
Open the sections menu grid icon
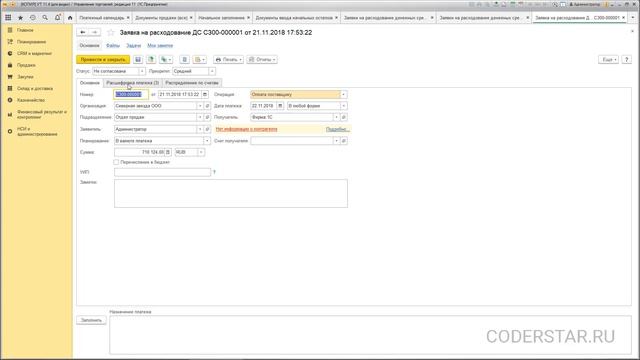[x=8, y=18]
